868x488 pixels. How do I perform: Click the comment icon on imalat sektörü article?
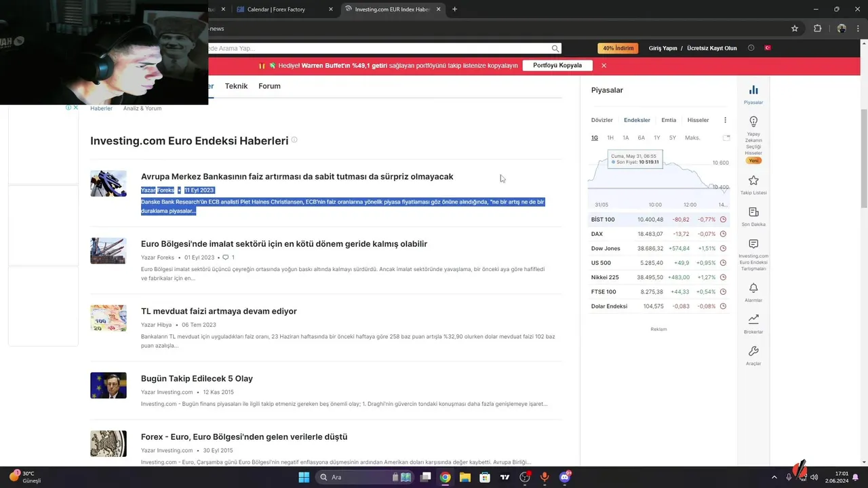[x=226, y=258]
